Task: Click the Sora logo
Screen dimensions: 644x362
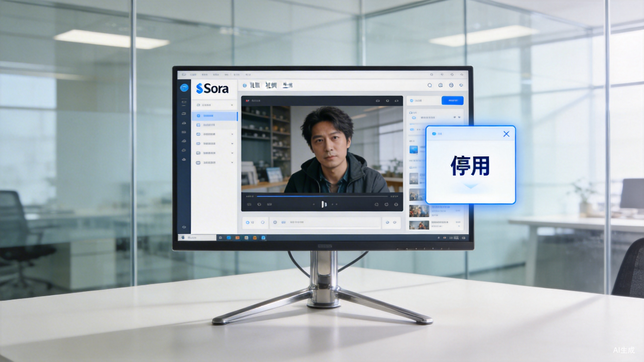Action: 212,88
